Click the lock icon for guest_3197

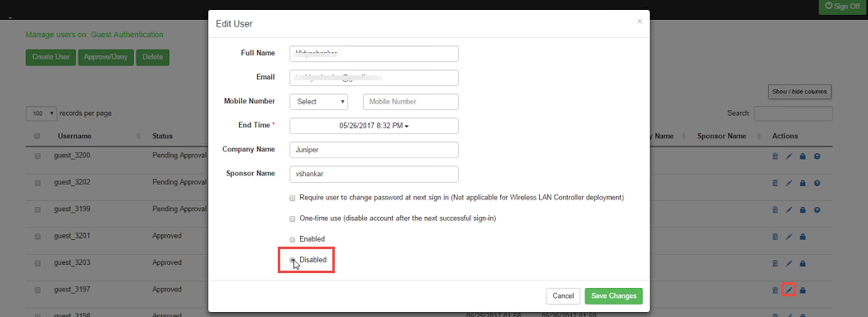[803, 290]
